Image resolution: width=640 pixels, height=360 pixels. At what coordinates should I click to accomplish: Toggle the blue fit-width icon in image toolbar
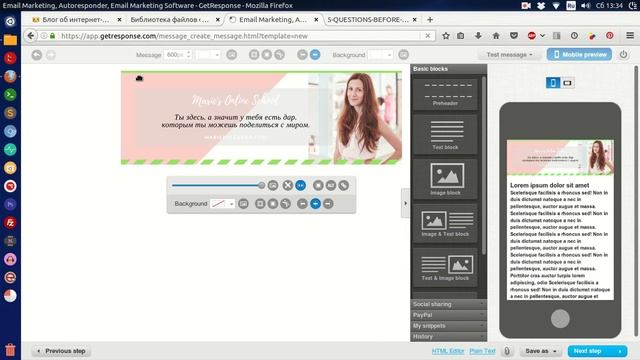click(300, 185)
